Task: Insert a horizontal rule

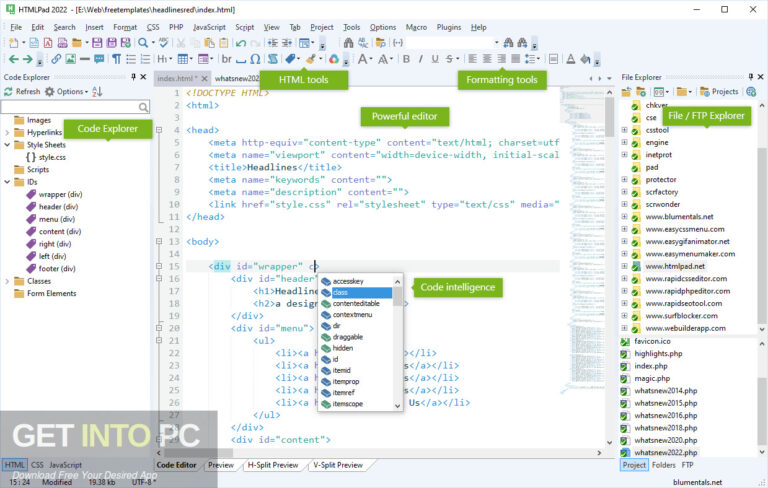Action: pos(85,59)
